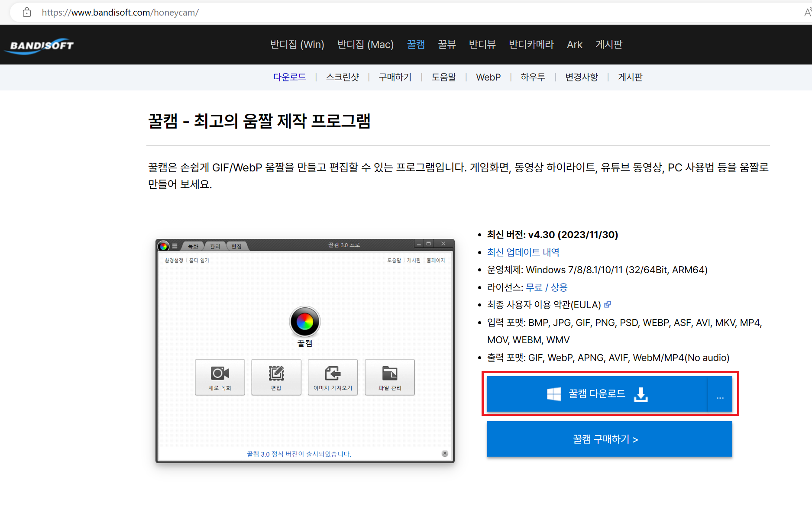812x506 pixels.
Task: Click the 파일 관리 folder icon in screenshot
Action: [390, 373]
